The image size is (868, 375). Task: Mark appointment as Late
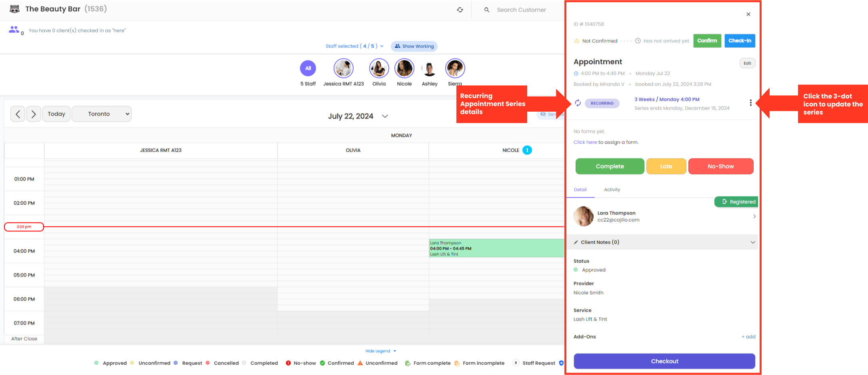666,166
